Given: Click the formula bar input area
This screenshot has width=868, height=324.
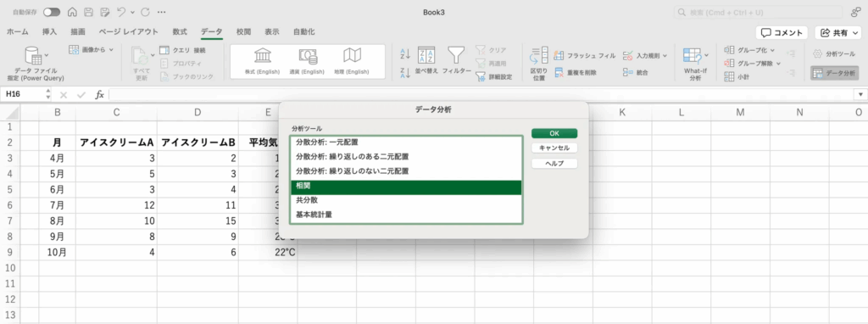Looking at the screenshot, I should pos(481,95).
